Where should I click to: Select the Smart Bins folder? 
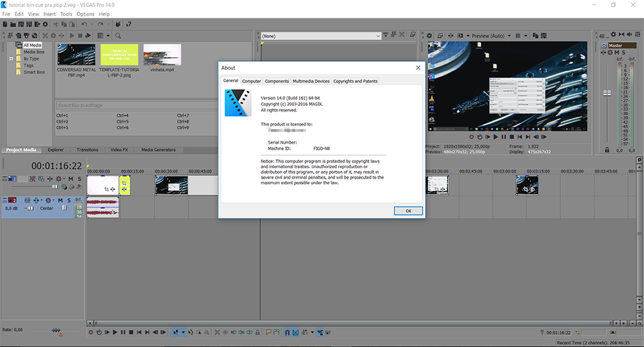34,72
